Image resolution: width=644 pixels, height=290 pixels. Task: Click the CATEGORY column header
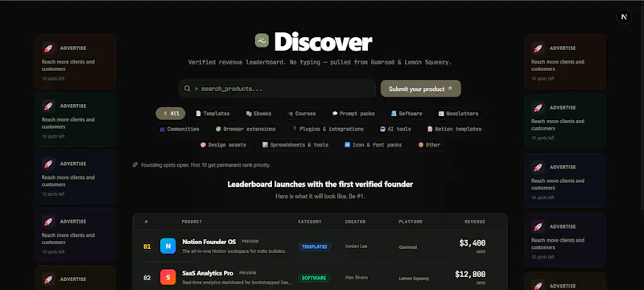310,222
